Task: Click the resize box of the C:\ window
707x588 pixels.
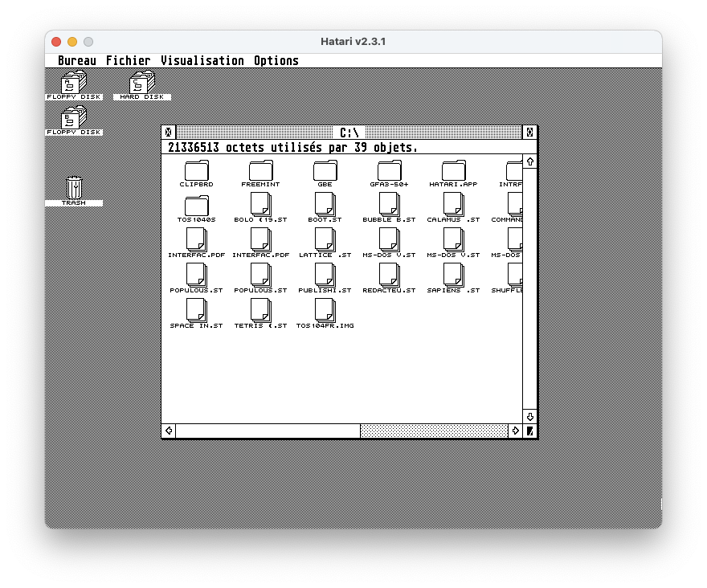Action: pyautogui.click(x=529, y=431)
